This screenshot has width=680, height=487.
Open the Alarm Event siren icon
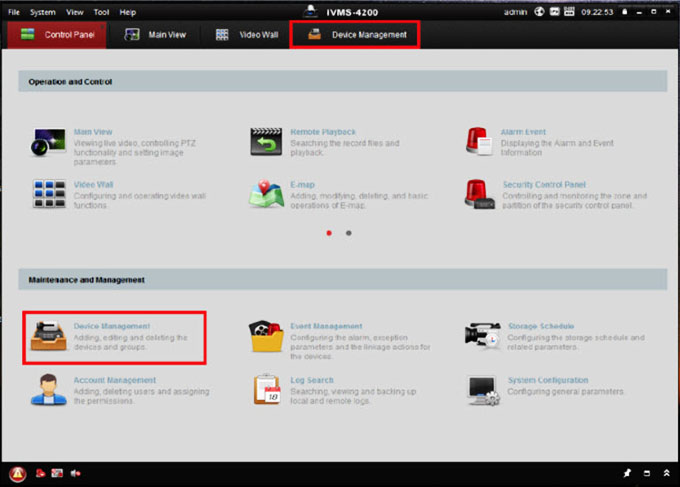coord(479,141)
